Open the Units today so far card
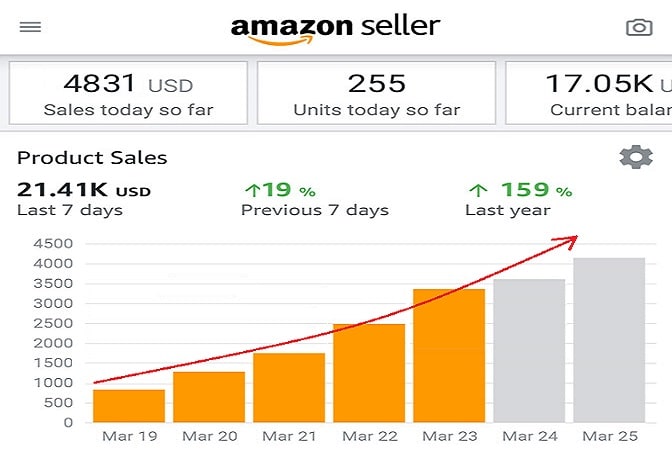The image size is (672, 450). pos(377,94)
